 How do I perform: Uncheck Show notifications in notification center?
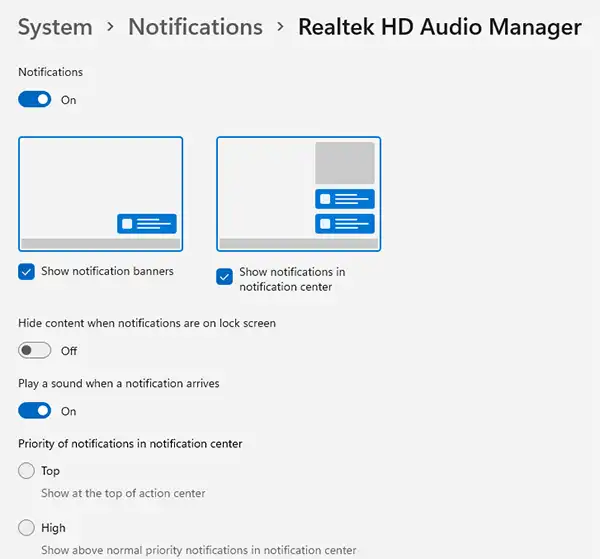[x=225, y=277]
